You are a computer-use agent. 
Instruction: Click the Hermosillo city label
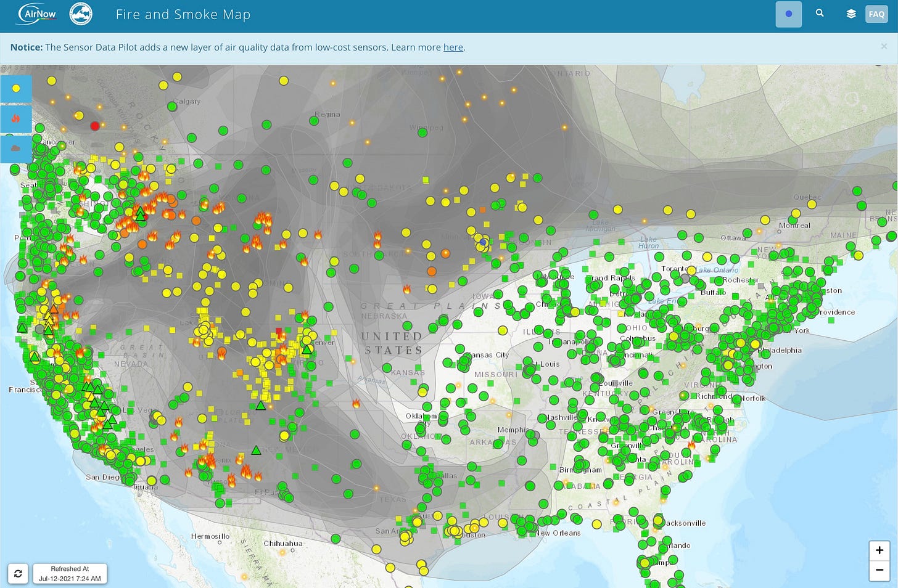pyautogui.click(x=210, y=536)
